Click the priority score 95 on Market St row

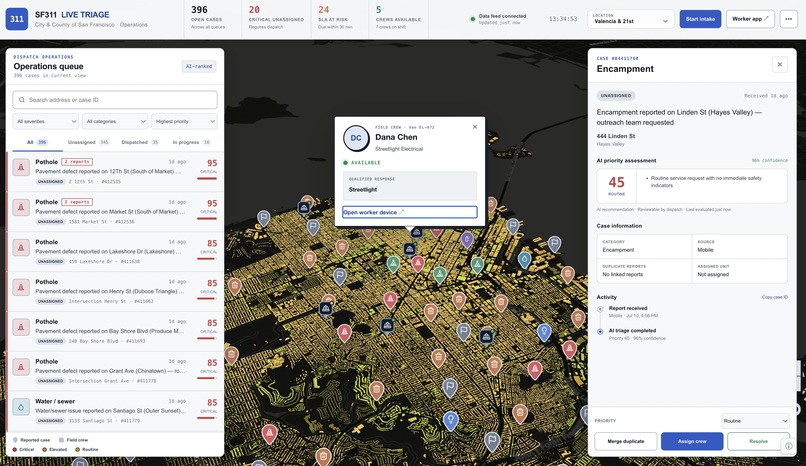(x=212, y=203)
